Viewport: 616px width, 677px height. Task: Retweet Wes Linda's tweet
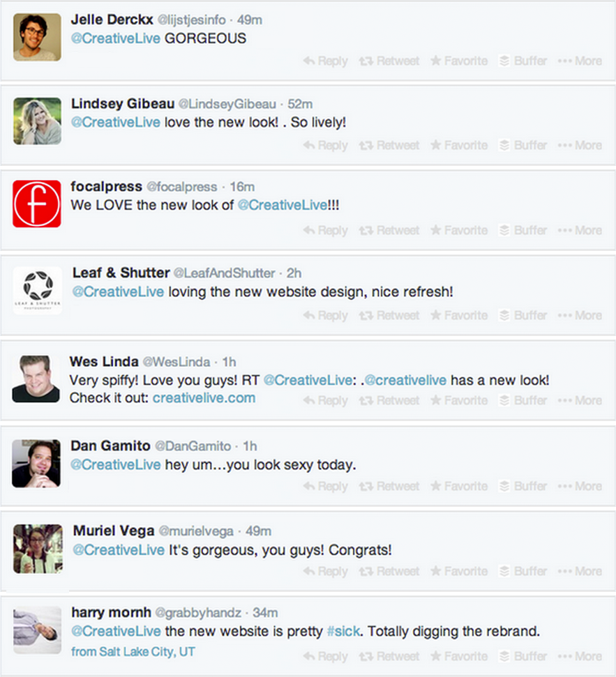(x=389, y=400)
